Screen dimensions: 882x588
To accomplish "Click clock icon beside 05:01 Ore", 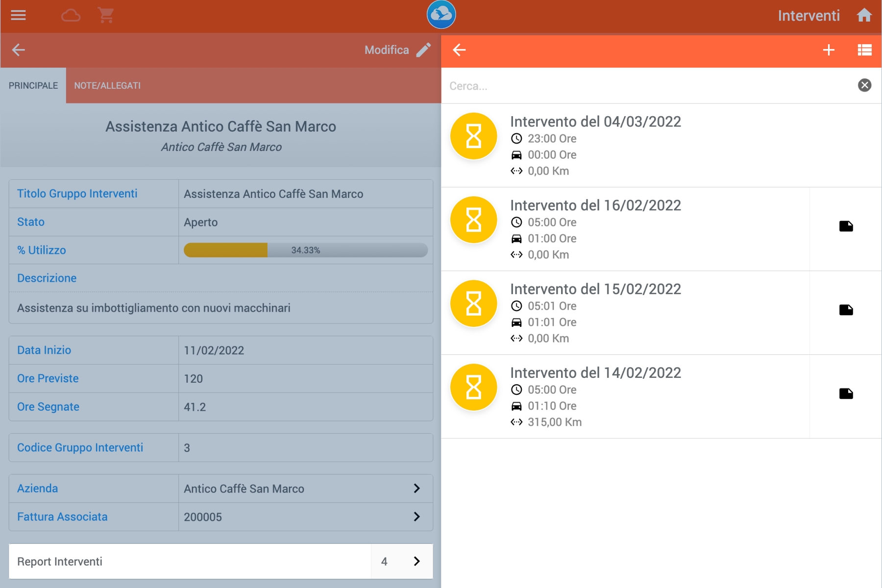I will (x=516, y=306).
